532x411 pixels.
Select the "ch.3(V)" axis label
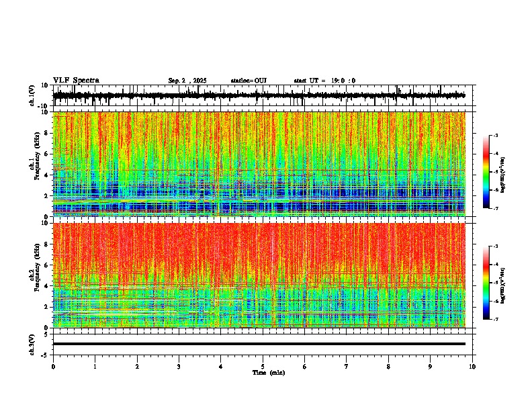pos(32,345)
